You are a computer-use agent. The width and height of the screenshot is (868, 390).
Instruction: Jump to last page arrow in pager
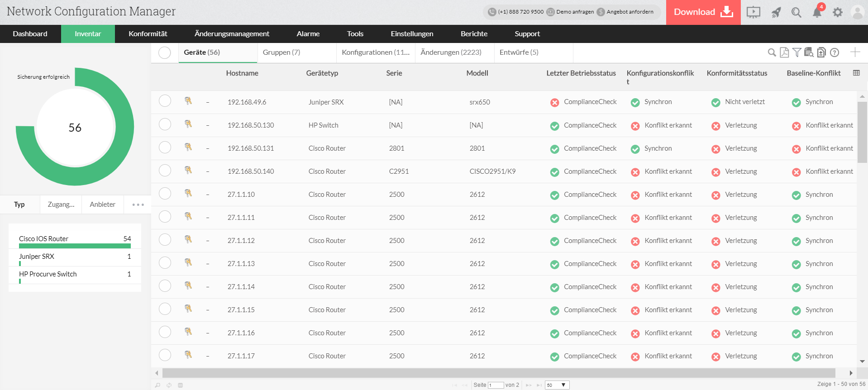pos(539,385)
